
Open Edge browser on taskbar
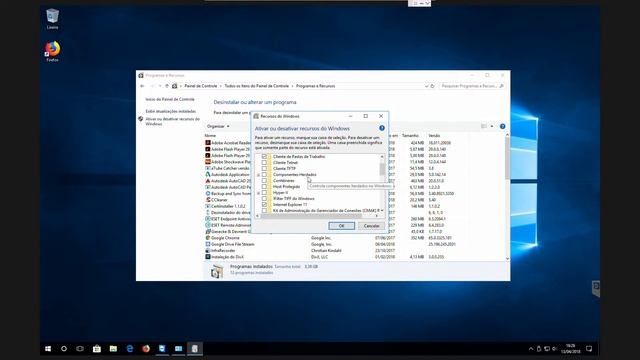[130, 349]
